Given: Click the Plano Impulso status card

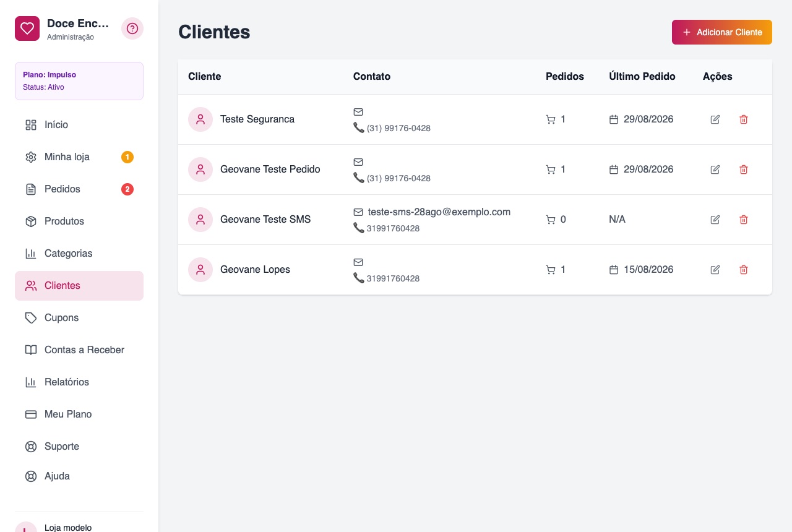Looking at the screenshot, I should point(79,81).
